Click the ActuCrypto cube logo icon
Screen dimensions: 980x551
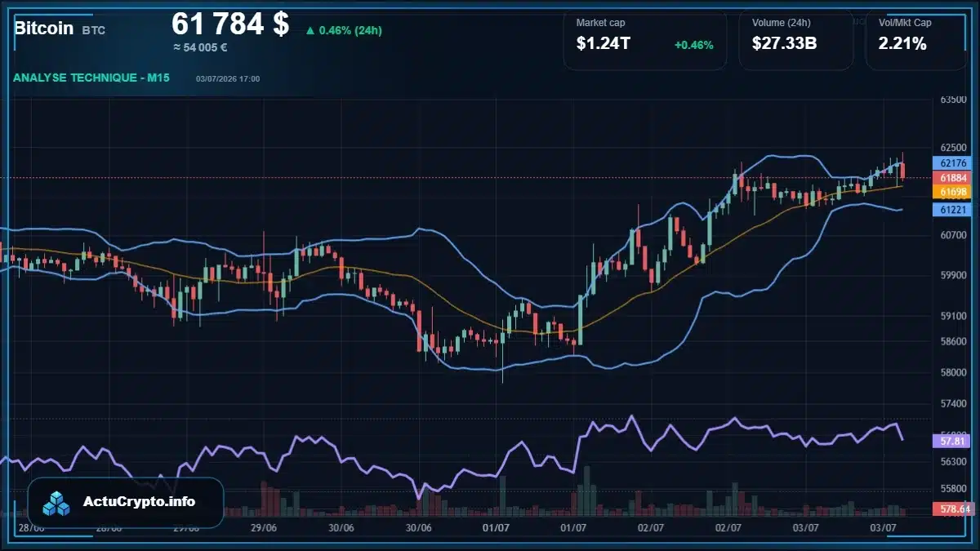[x=57, y=503]
